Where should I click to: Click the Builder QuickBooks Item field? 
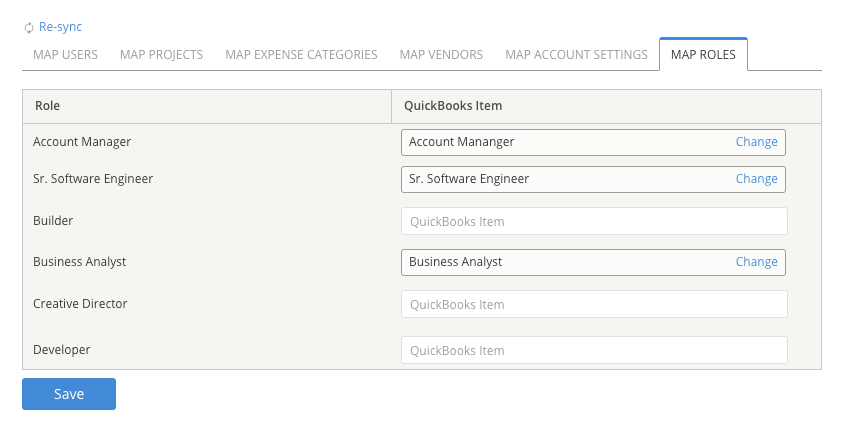tap(594, 221)
